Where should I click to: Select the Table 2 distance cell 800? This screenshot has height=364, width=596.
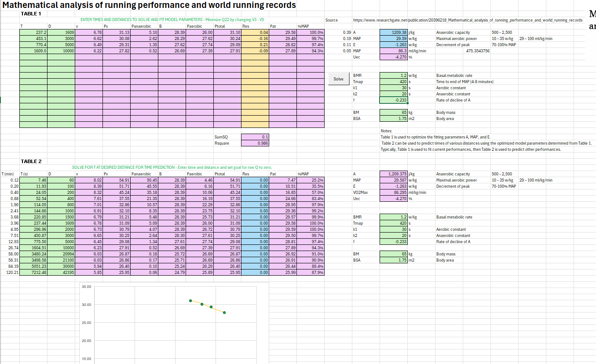[61, 205]
